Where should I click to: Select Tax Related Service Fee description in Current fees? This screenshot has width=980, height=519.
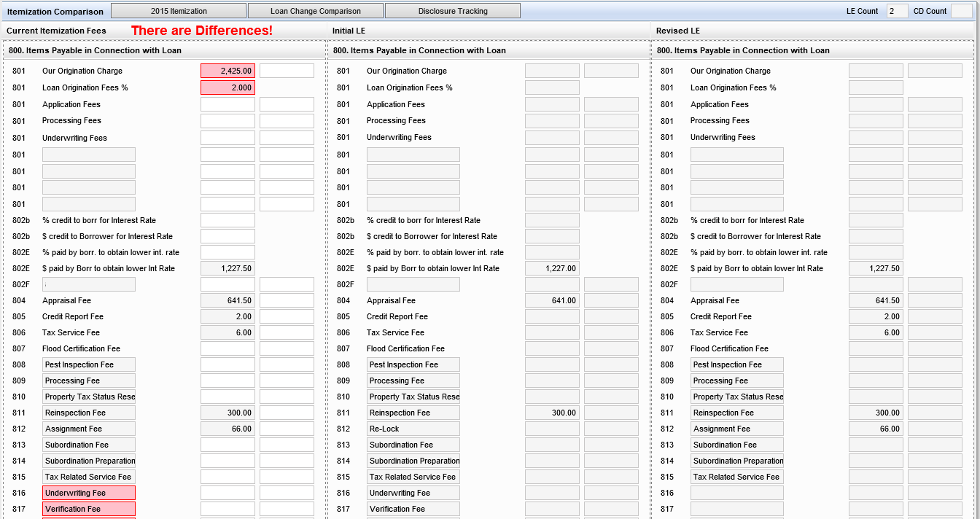tap(89, 477)
